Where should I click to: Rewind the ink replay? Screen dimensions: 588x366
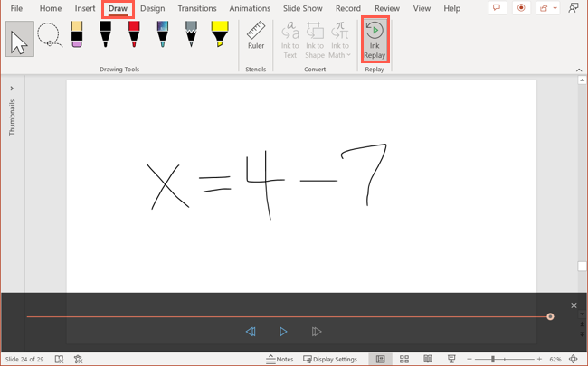tap(251, 332)
